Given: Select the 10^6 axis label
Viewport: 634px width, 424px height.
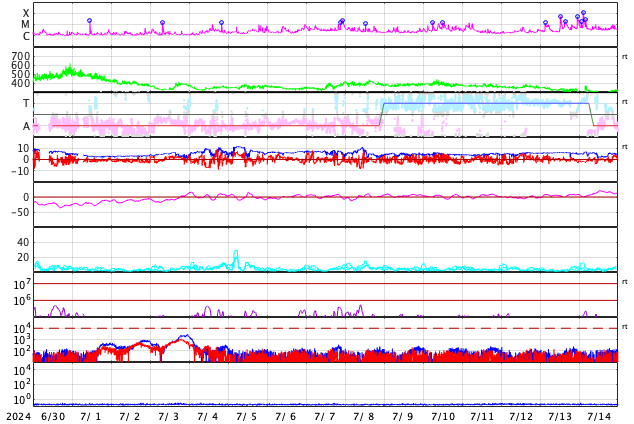Looking at the screenshot, I should [x=22, y=301].
